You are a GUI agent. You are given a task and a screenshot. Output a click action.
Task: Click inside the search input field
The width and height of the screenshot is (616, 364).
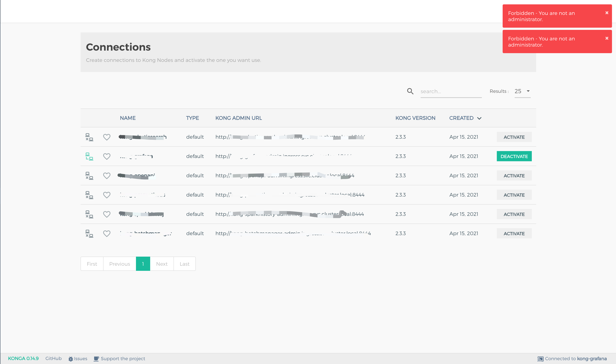point(451,91)
